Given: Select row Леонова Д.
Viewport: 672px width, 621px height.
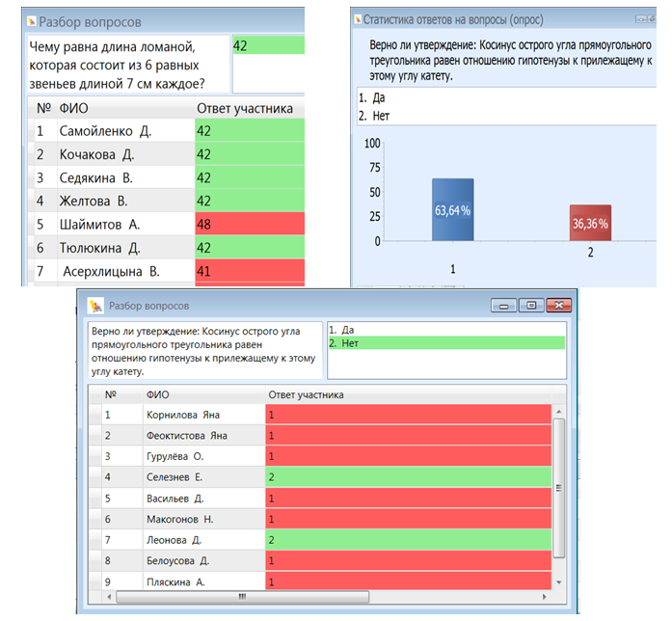Looking at the screenshot, I should point(320,540).
